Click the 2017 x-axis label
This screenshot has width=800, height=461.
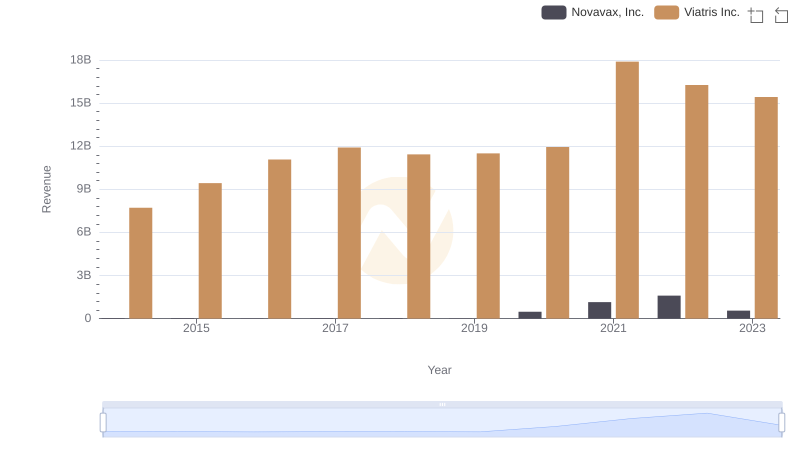click(335, 328)
